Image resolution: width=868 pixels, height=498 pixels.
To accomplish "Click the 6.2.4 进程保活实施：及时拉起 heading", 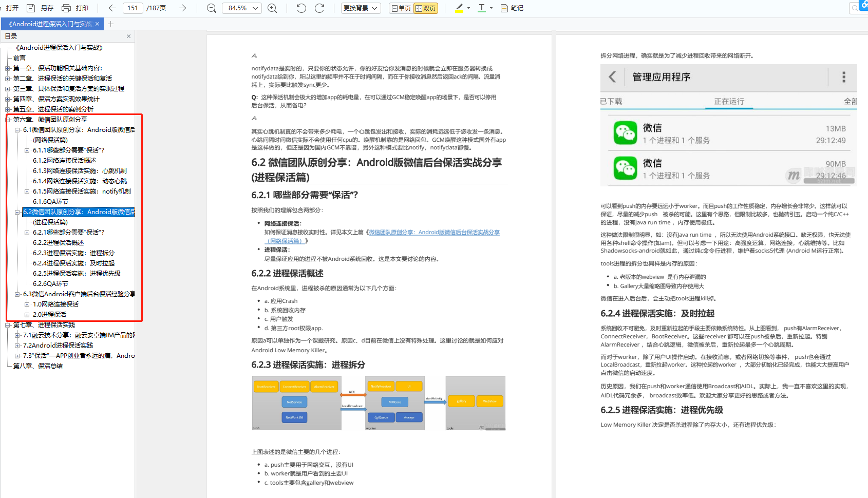I will click(657, 314).
